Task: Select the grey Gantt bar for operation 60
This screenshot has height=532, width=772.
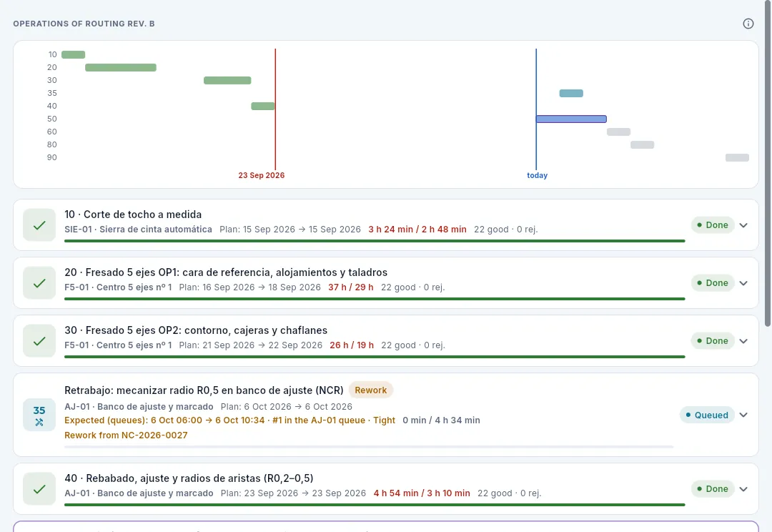Action: click(618, 132)
